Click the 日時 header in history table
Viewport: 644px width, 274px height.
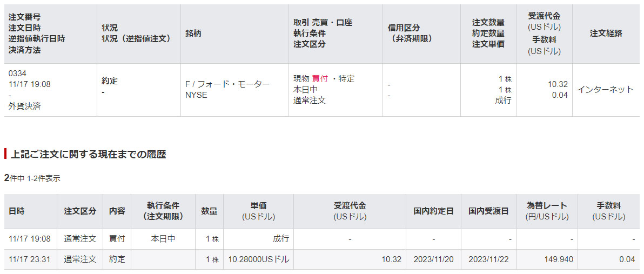click(17, 211)
